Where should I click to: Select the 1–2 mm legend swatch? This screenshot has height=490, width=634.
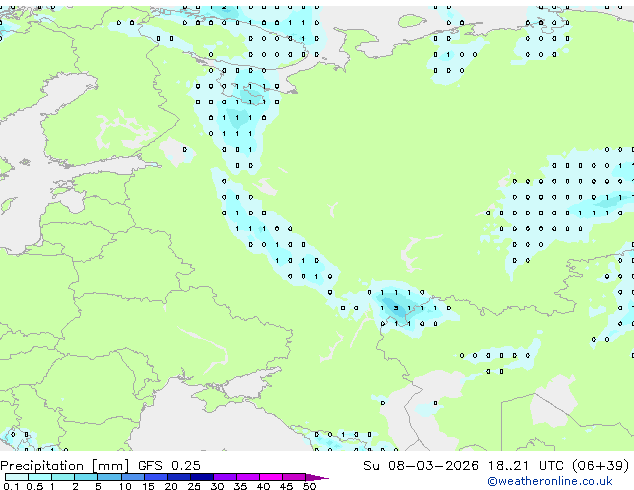point(63,477)
